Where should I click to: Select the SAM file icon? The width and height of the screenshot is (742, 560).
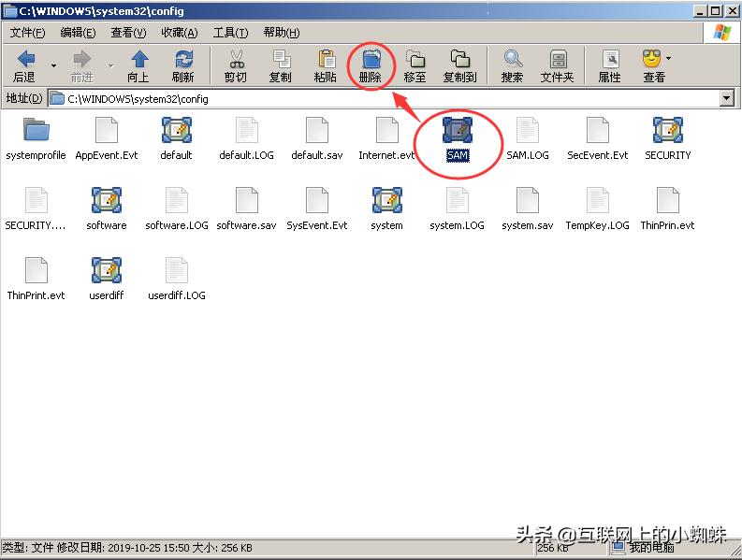coord(458,130)
